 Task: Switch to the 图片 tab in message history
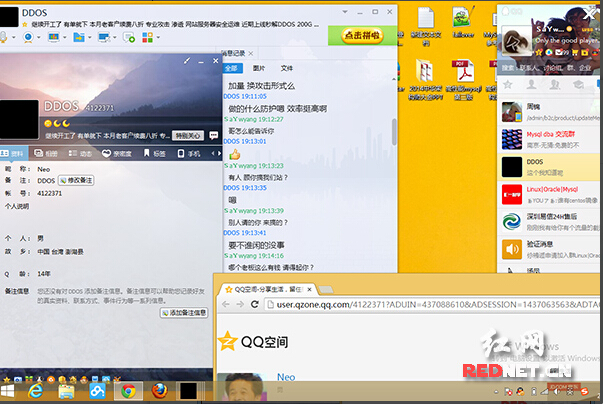point(259,68)
